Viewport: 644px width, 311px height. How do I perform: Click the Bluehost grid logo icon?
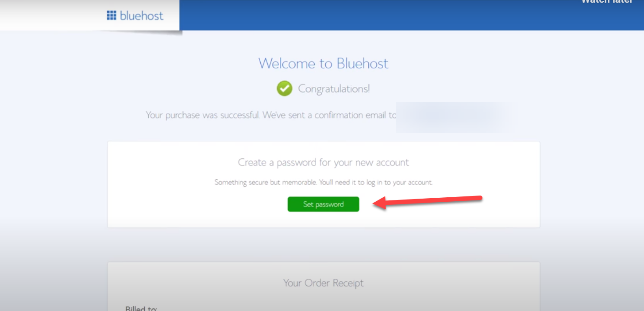pyautogui.click(x=111, y=16)
